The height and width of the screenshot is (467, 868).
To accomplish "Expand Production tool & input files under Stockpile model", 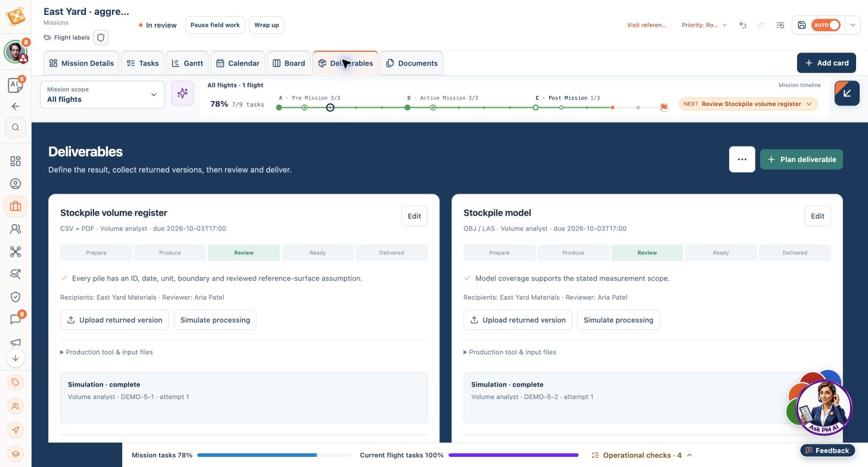I will [x=510, y=352].
